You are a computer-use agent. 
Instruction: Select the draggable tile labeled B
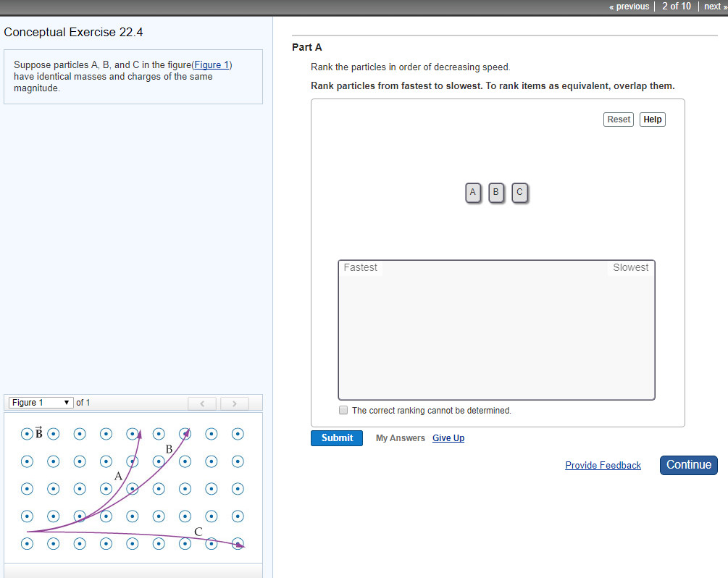pyautogui.click(x=495, y=193)
